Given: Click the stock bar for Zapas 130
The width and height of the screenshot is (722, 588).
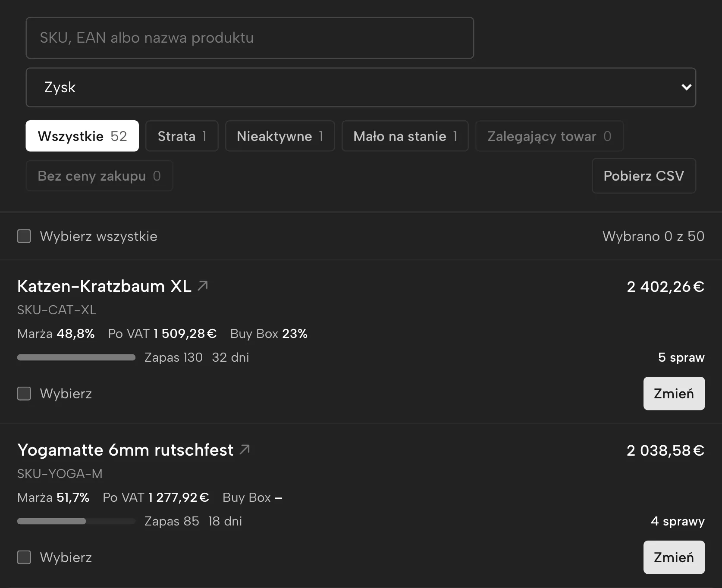Looking at the screenshot, I should pos(76,357).
